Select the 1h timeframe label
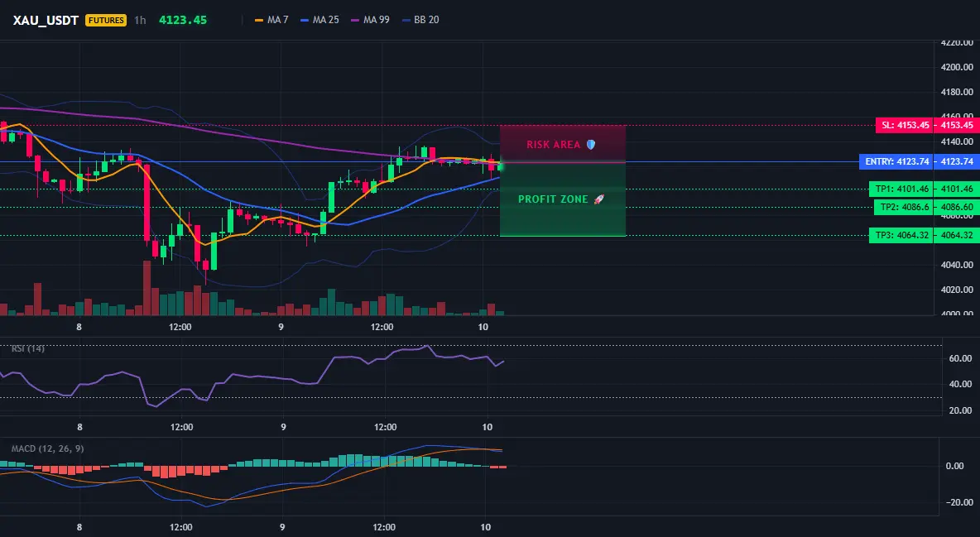This screenshot has height=537, width=980. pos(140,20)
